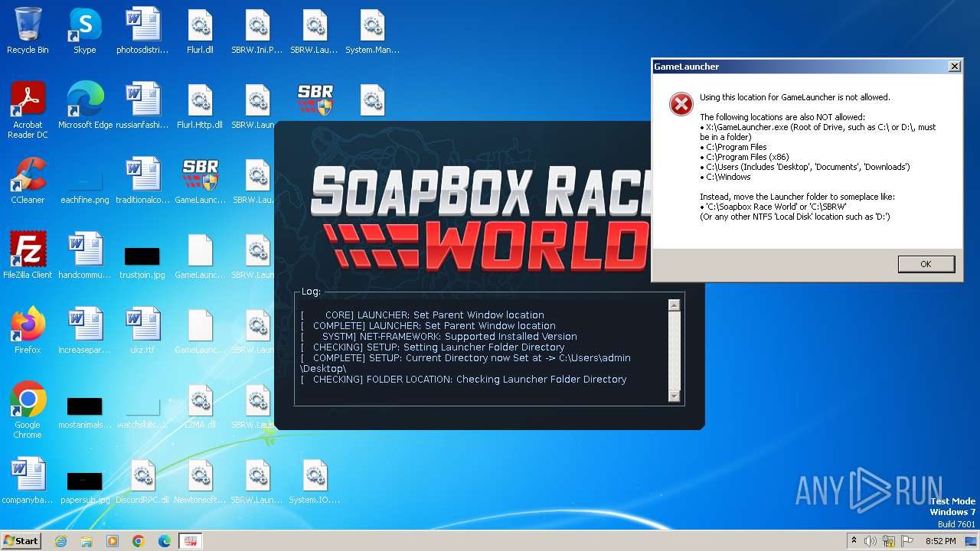Launch Chrome from the taskbar

pos(139,541)
